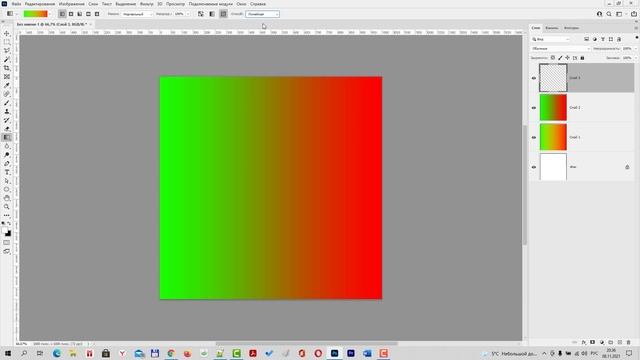
Task: Hide the Фон background layer
Action: coord(534,167)
